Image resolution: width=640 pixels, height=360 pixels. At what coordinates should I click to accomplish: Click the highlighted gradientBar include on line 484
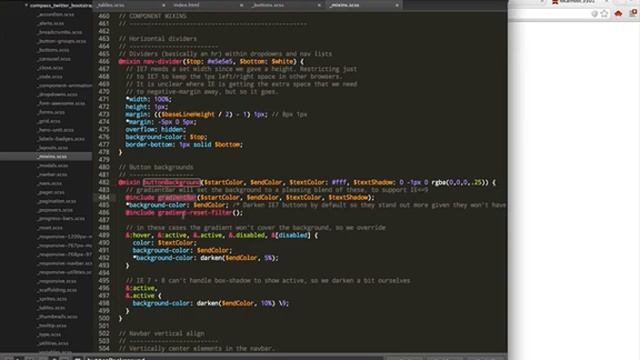click(x=177, y=198)
